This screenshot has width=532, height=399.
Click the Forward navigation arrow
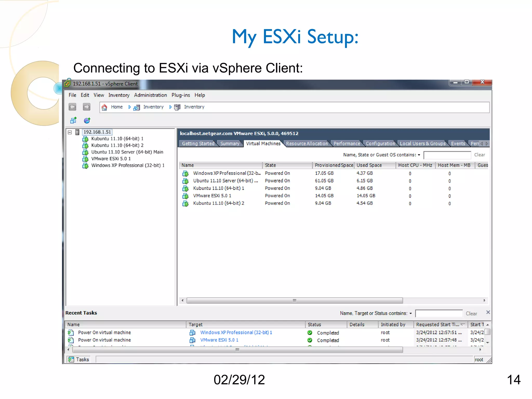(x=87, y=107)
